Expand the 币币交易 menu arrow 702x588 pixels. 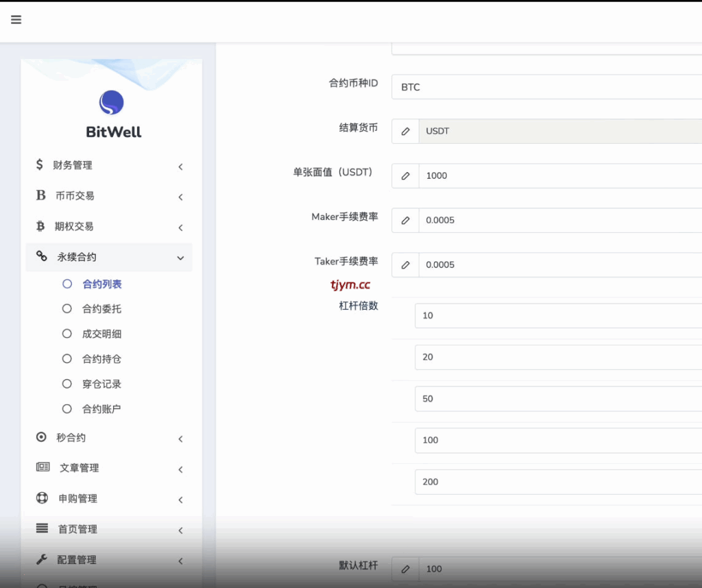180,197
